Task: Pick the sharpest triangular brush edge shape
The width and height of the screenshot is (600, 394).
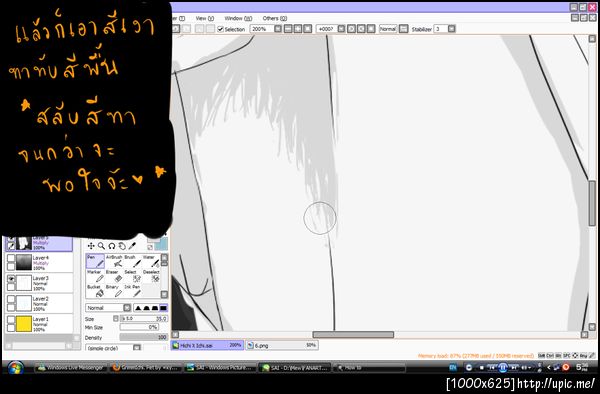Action: 138,308
